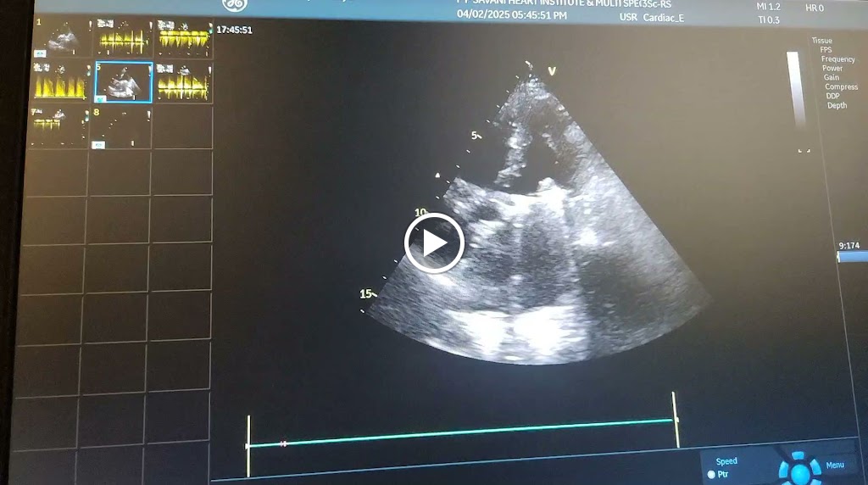The image size is (868, 485).
Task: Click the USR label in header
Action: pos(628,17)
